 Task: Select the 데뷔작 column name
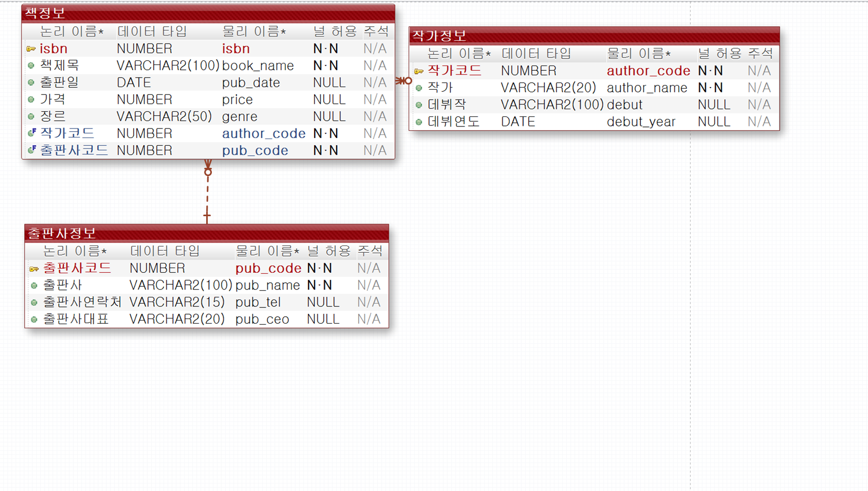(x=447, y=105)
